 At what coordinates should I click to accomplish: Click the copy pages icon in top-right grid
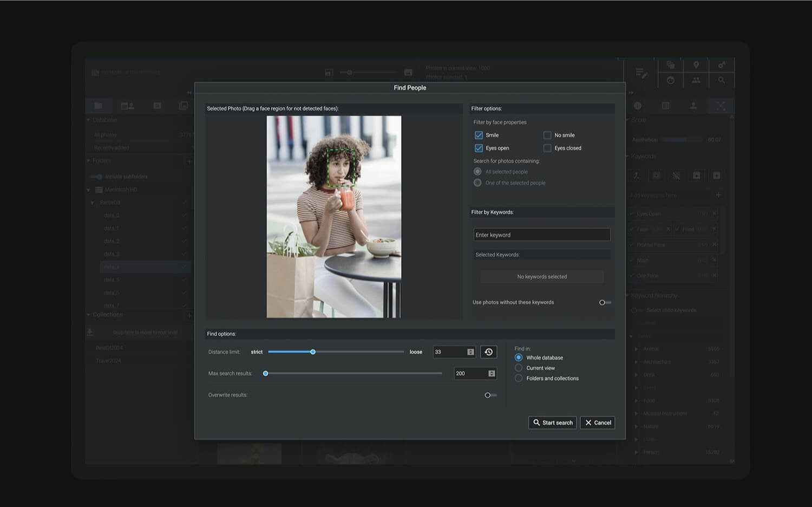click(671, 64)
